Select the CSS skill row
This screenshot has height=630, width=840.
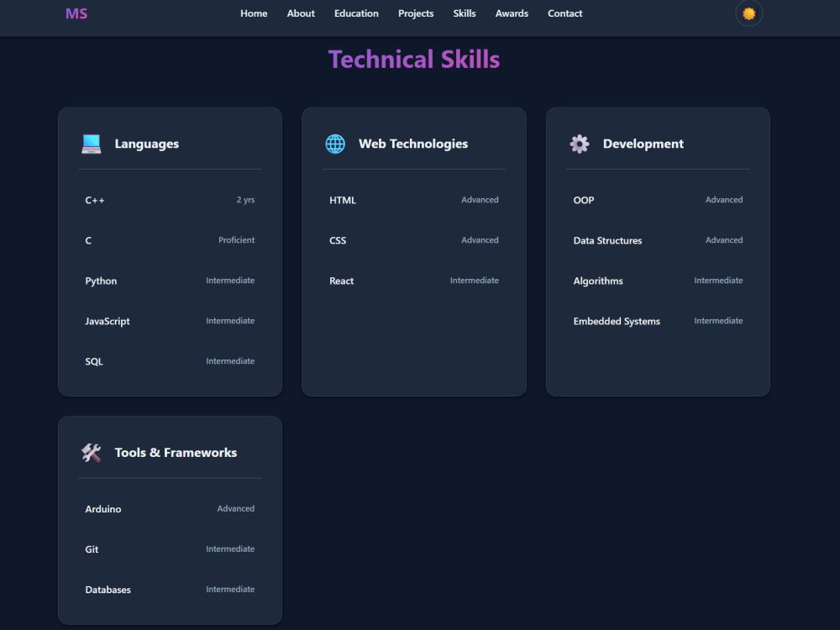coord(413,240)
